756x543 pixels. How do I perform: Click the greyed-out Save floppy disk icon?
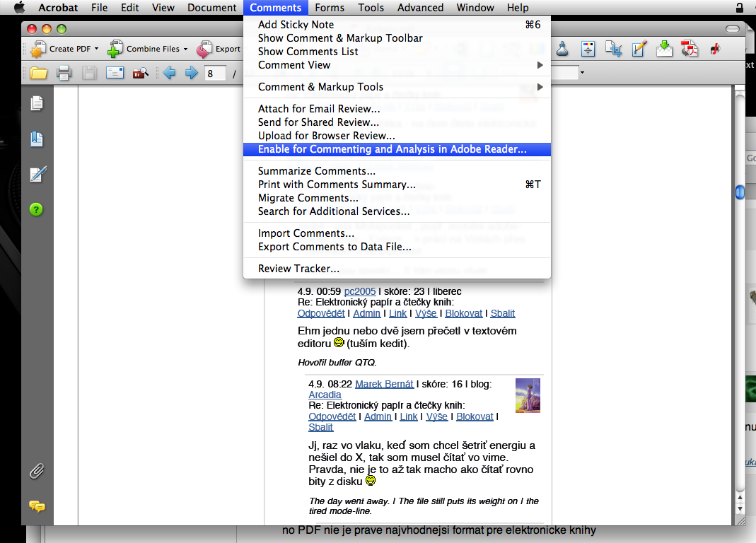[x=89, y=74]
